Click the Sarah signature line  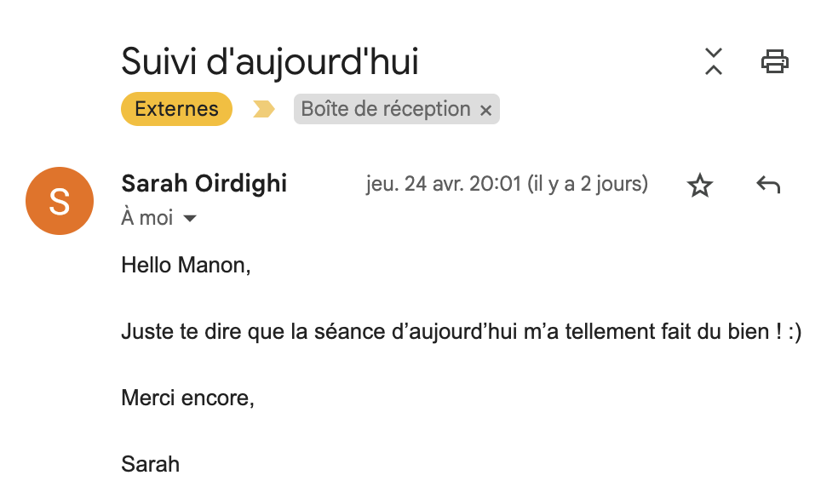click(150, 464)
